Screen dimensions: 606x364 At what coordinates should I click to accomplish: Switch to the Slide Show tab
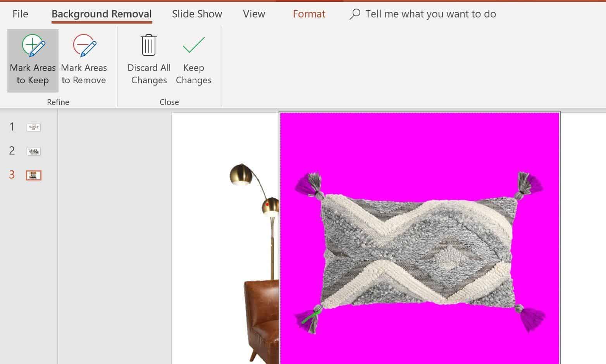(x=197, y=14)
